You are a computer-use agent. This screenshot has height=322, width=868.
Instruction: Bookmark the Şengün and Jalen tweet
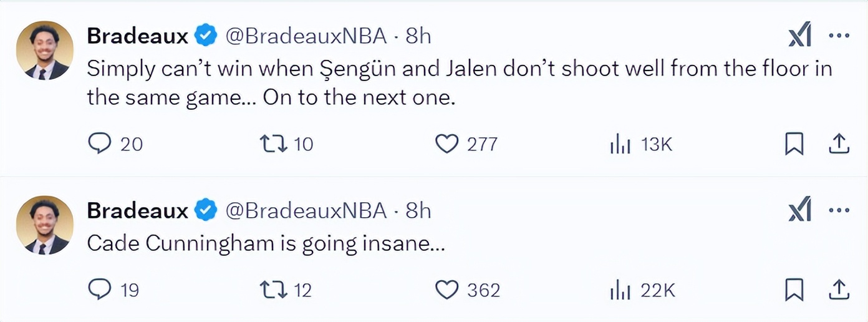pos(794,144)
